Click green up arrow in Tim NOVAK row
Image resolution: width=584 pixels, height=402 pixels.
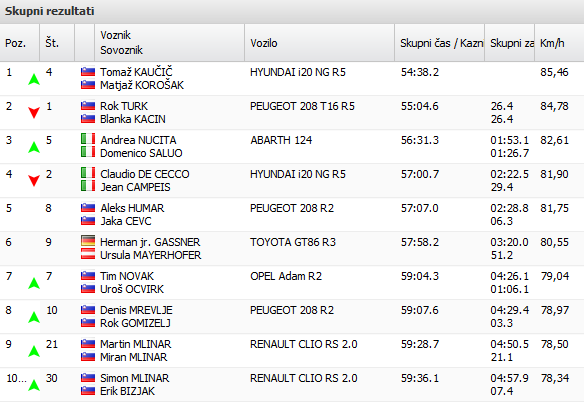pyautogui.click(x=34, y=283)
